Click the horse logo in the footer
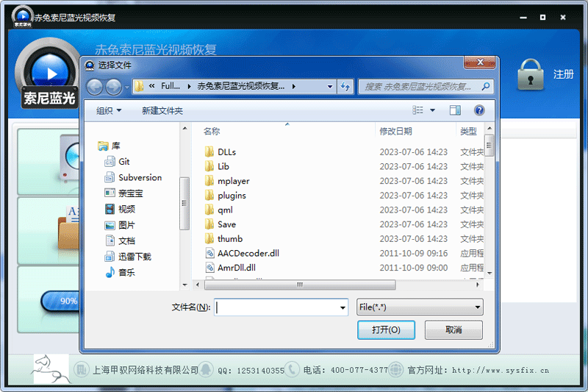This screenshot has height=392, width=588. point(51,369)
